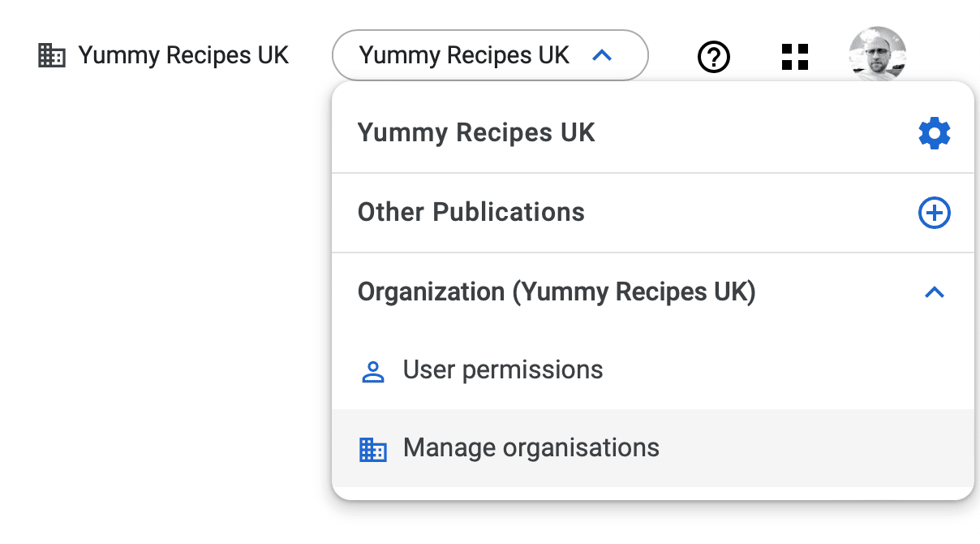Click blank page area left of the menu
This screenshot has width=980, height=544.
click(162, 284)
